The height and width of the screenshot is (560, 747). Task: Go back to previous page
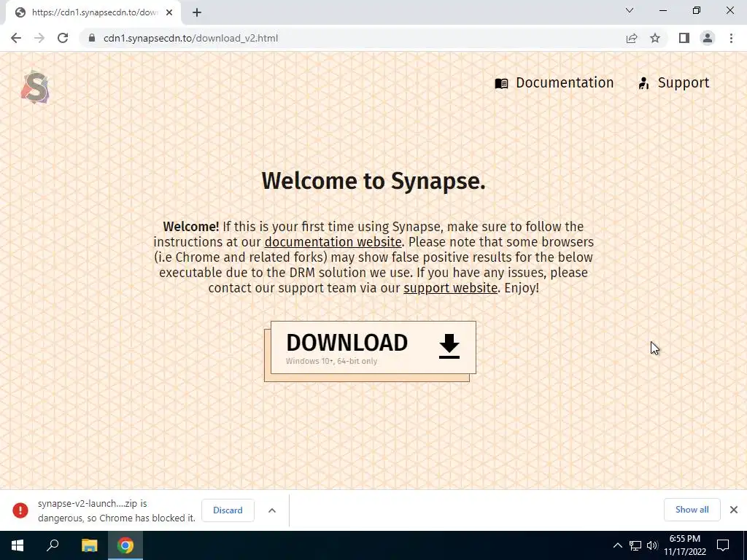[x=16, y=38]
